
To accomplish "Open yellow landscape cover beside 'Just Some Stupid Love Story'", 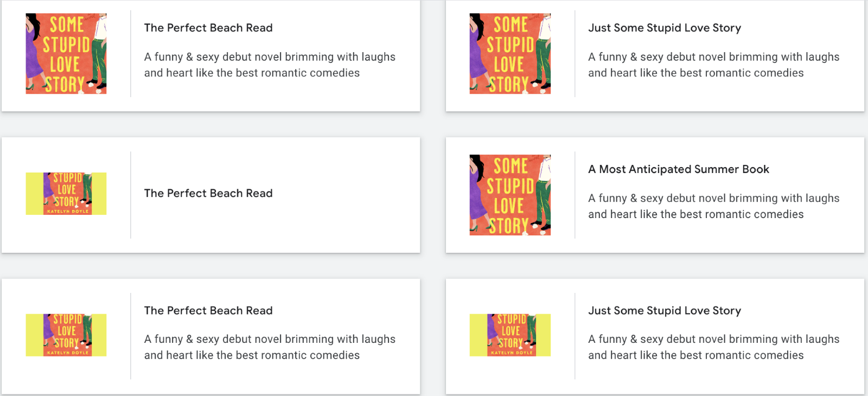I will [x=510, y=335].
